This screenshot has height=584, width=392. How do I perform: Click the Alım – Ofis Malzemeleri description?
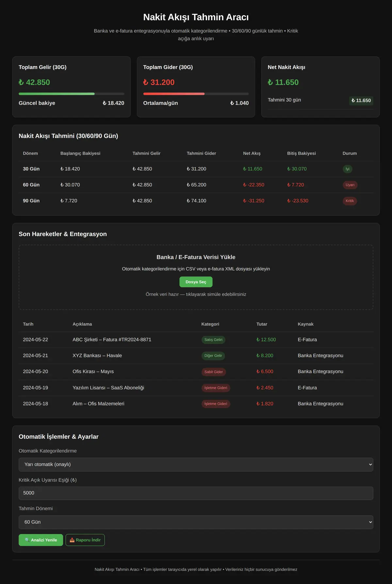click(x=98, y=404)
